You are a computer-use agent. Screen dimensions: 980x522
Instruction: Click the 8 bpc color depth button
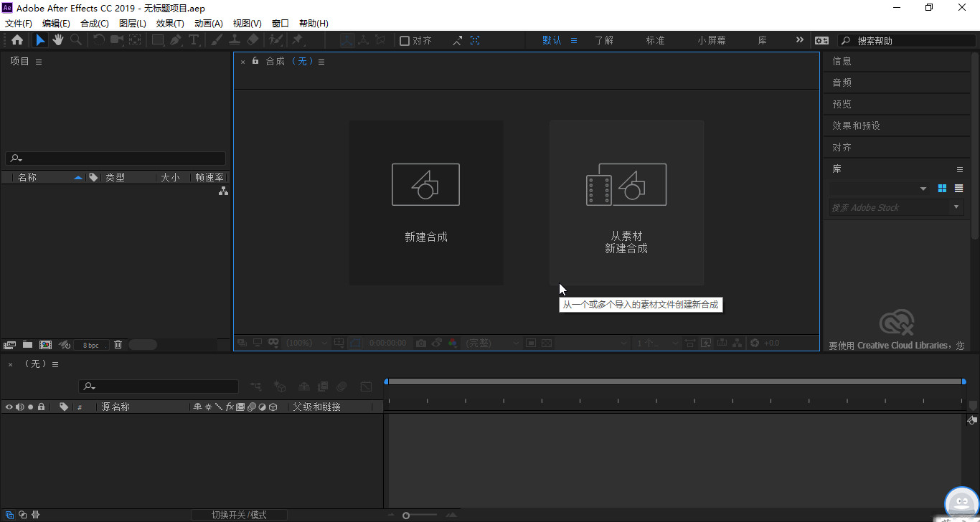pos(91,345)
